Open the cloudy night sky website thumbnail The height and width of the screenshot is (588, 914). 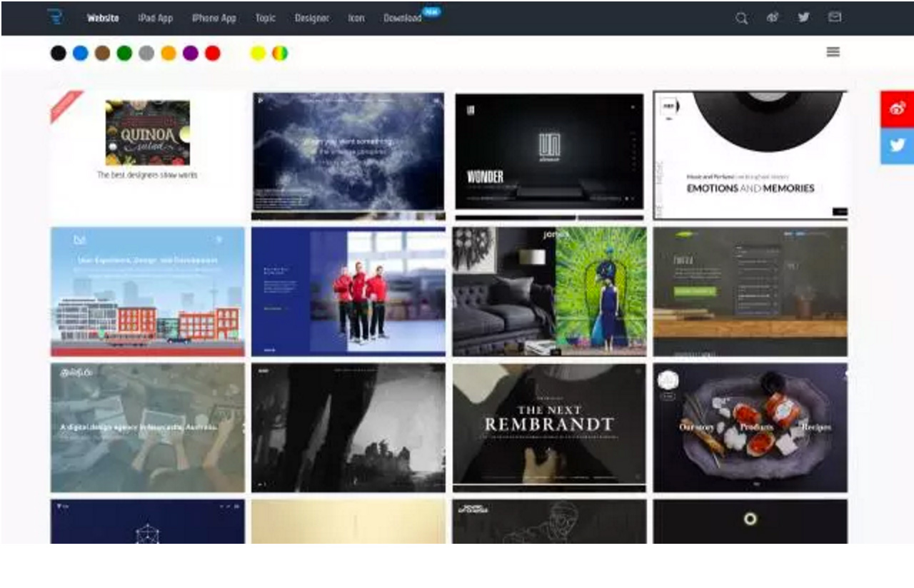coord(348,155)
